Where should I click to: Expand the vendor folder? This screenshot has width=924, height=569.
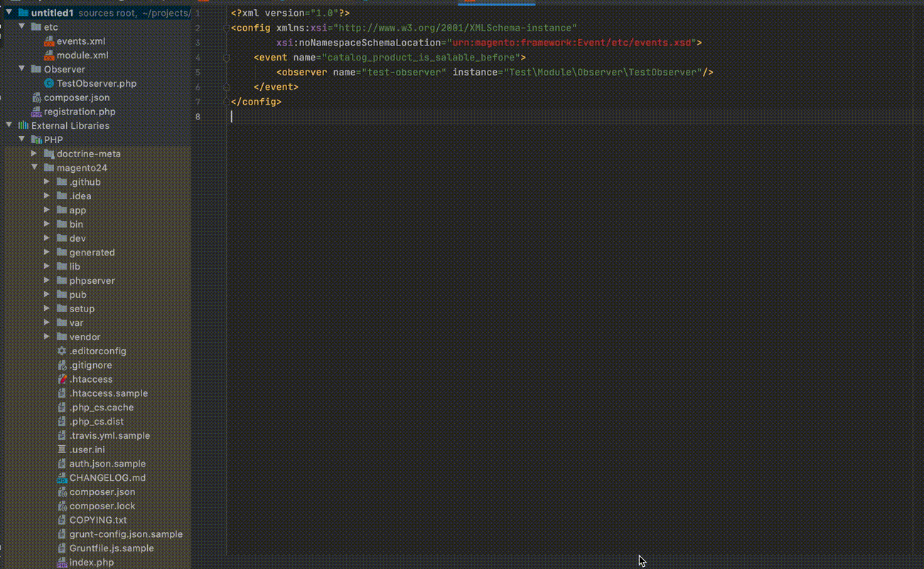(x=47, y=337)
